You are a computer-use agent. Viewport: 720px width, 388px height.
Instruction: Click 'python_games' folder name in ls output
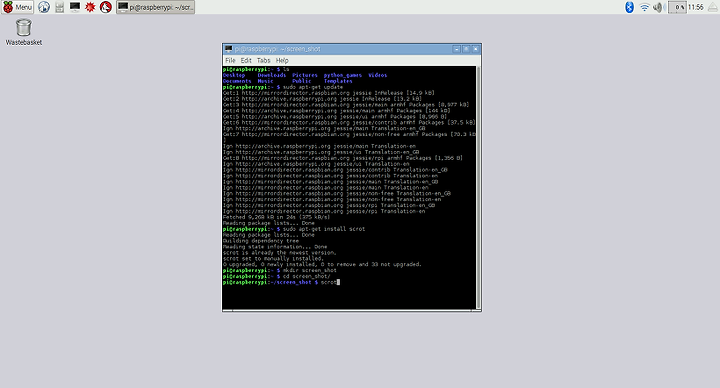pos(343,75)
